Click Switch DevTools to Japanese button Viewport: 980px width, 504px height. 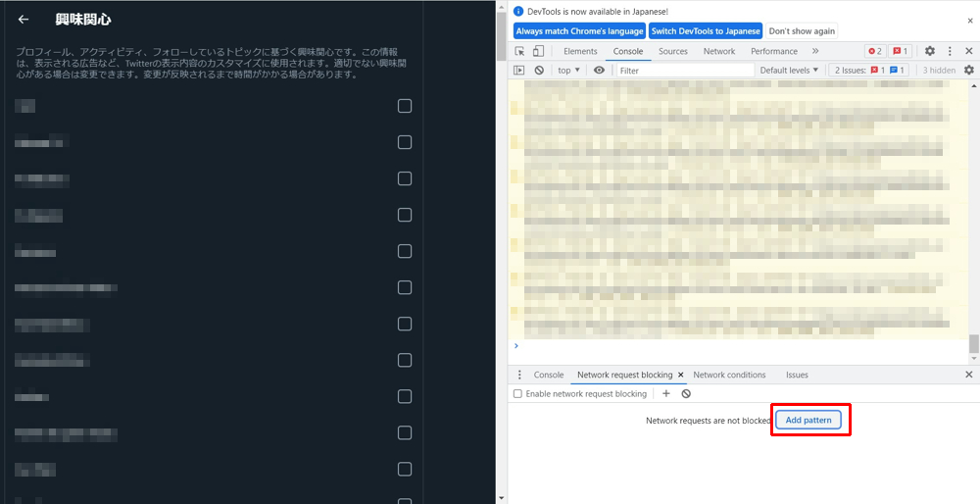706,30
